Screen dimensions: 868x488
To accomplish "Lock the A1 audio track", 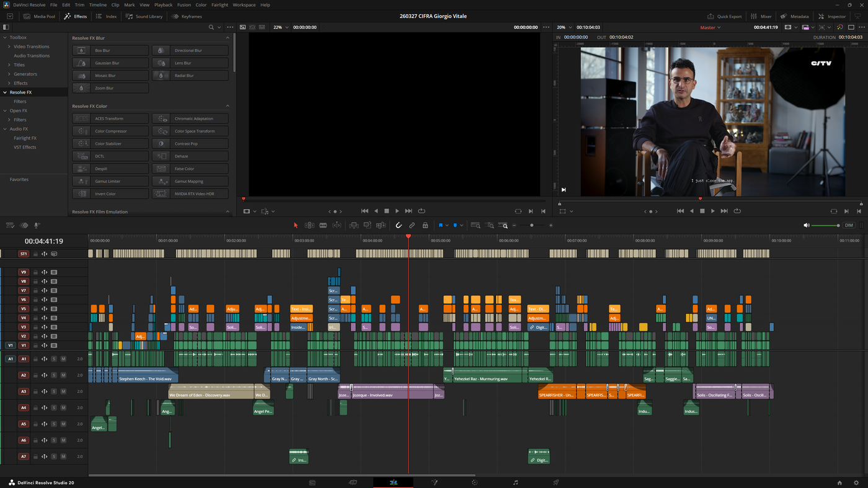I will tap(35, 359).
